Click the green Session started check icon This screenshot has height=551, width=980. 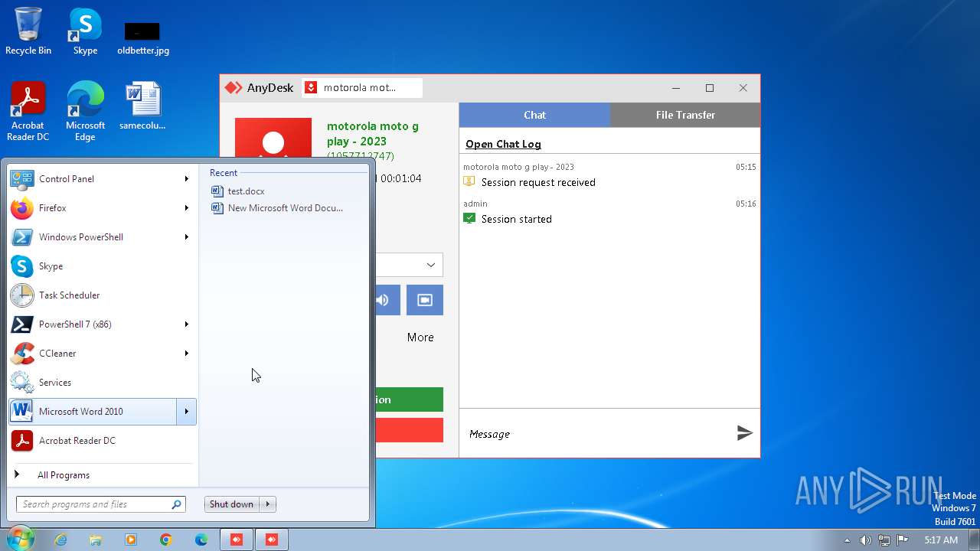pos(469,218)
